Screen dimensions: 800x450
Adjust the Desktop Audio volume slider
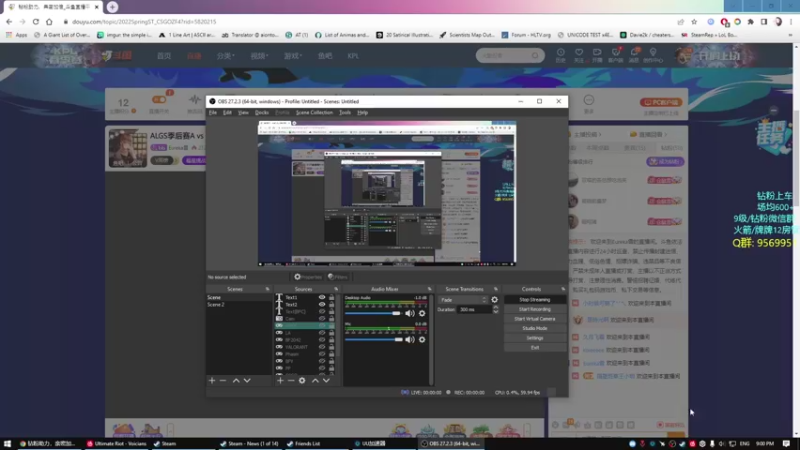(373, 313)
